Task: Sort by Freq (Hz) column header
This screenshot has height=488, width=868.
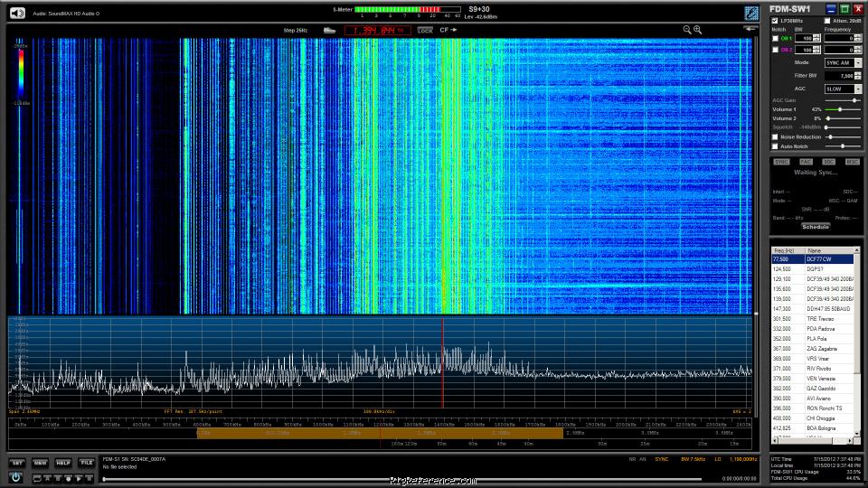Action: point(788,250)
